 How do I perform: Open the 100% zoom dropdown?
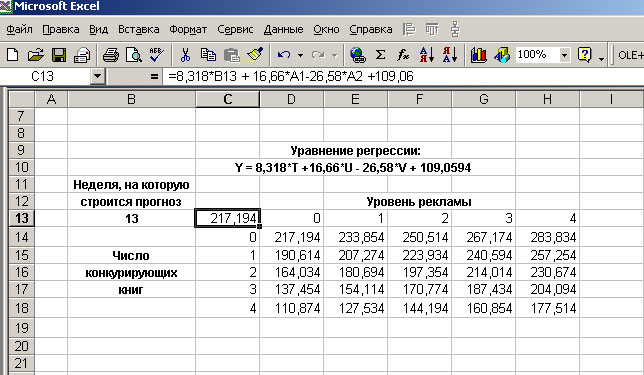click(565, 55)
